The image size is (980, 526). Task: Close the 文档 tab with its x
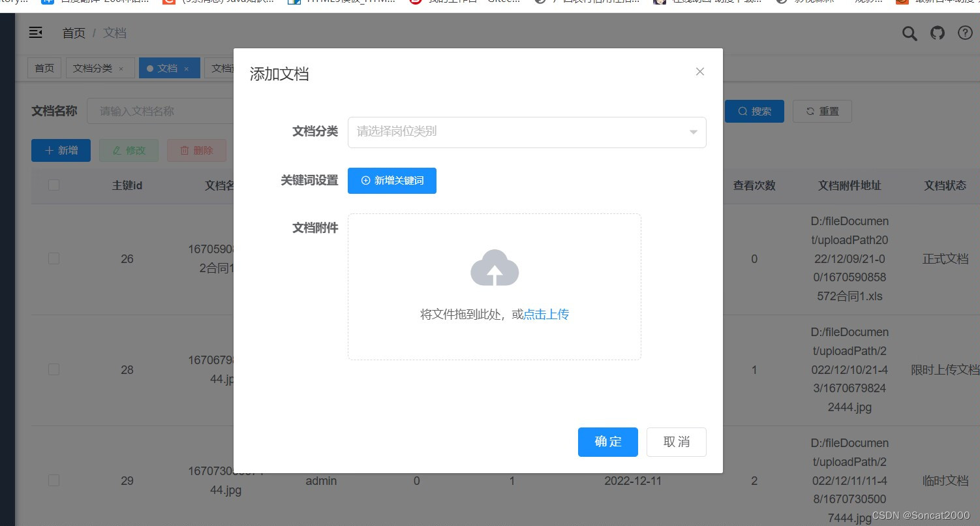point(186,69)
